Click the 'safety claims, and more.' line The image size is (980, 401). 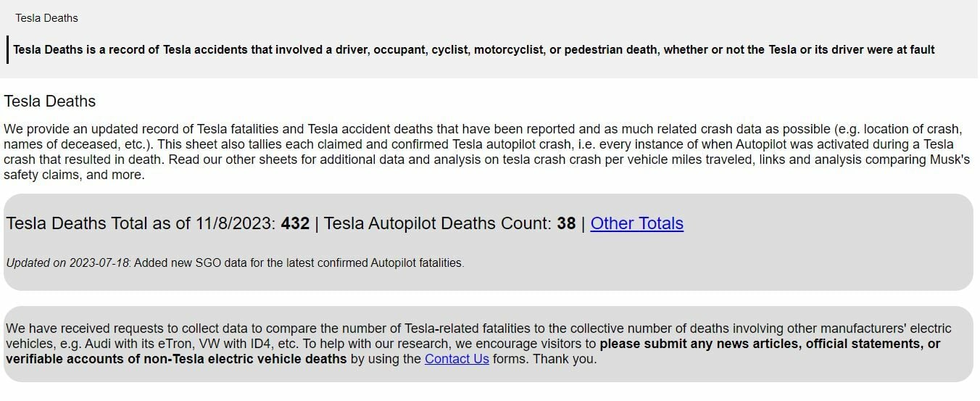click(74, 175)
